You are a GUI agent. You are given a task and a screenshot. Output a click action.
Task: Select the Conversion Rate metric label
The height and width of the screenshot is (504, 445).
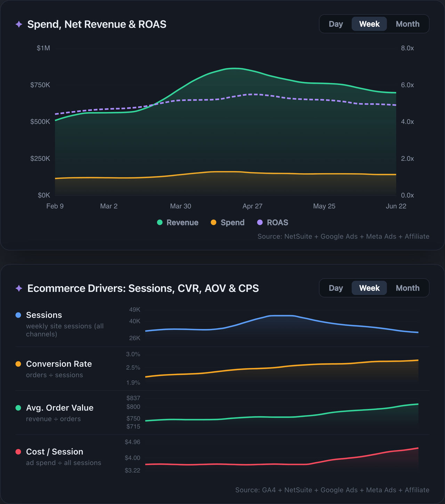click(59, 364)
